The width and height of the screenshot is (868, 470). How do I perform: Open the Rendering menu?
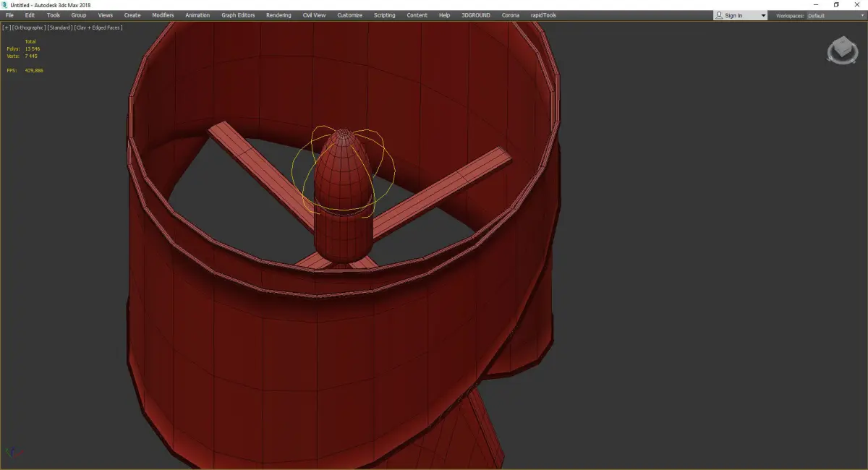point(278,15)
